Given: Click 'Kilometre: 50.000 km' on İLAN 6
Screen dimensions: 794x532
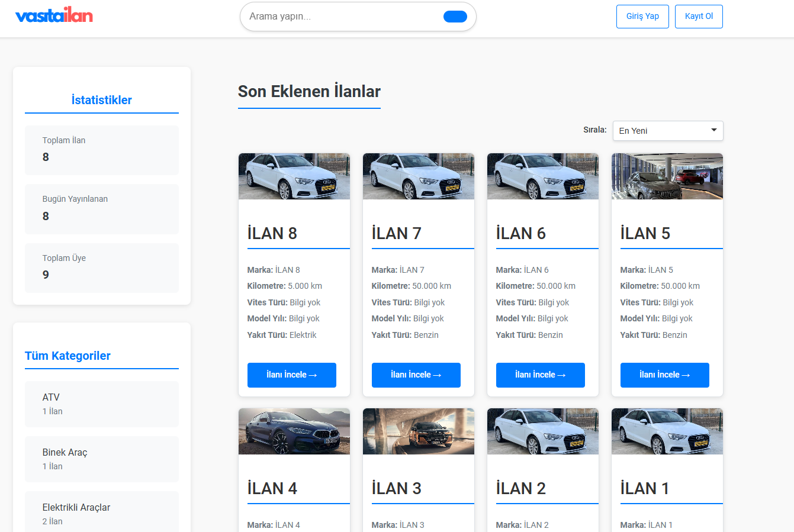Looking at the screenshot, I should (x=536, y=286).
